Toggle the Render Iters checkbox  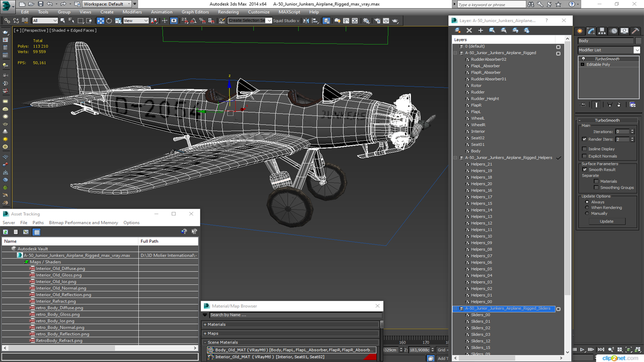(584, 139)
